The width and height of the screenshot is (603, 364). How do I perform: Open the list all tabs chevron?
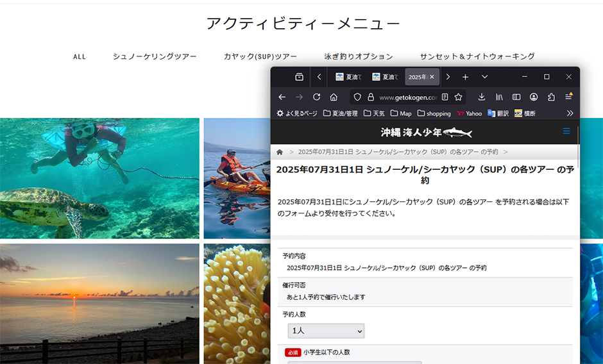point(484,77)
